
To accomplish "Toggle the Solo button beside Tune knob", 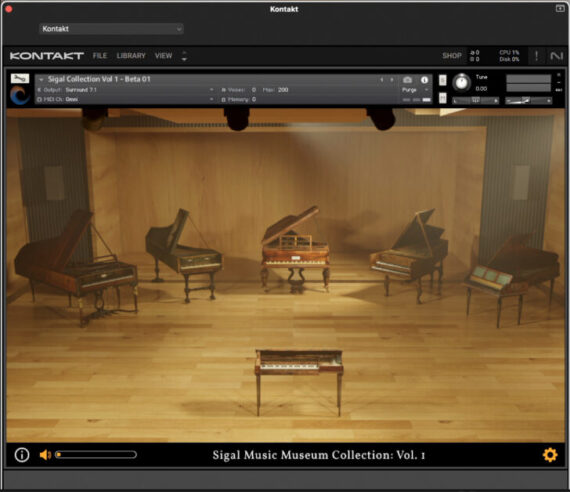I will [442, 80].
